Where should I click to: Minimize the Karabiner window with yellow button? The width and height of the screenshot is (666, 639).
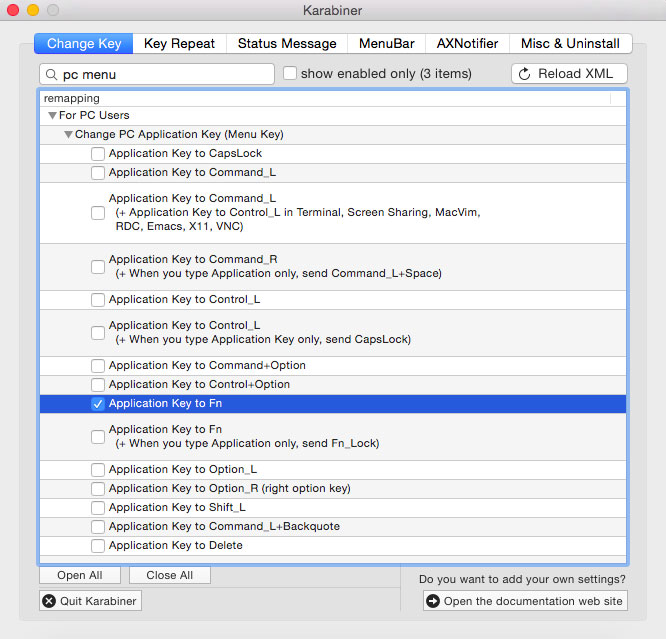[x=33, y=10]
